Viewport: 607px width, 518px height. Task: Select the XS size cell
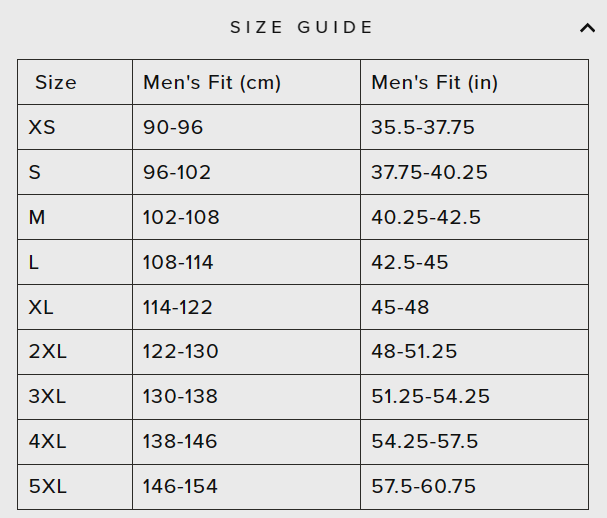point(42,127)
